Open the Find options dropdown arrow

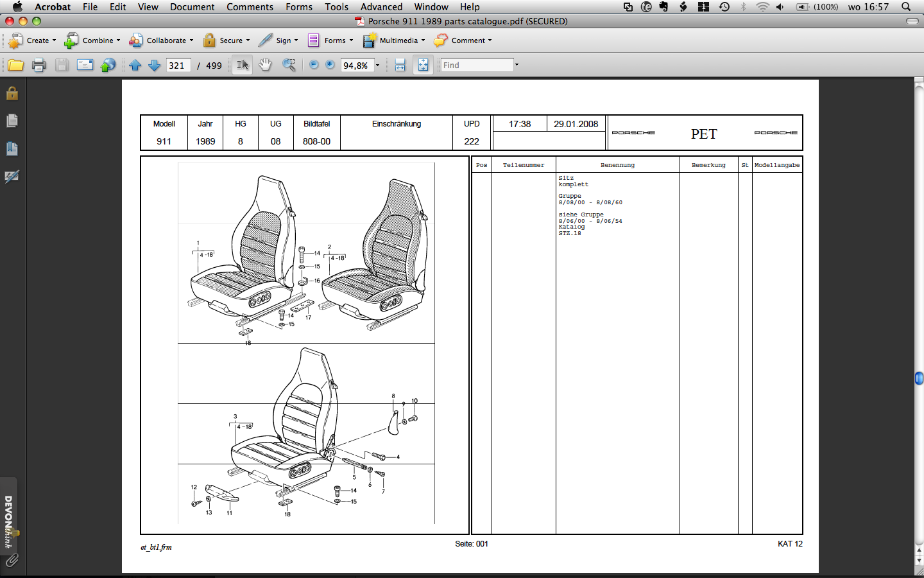tap(517, 65)
